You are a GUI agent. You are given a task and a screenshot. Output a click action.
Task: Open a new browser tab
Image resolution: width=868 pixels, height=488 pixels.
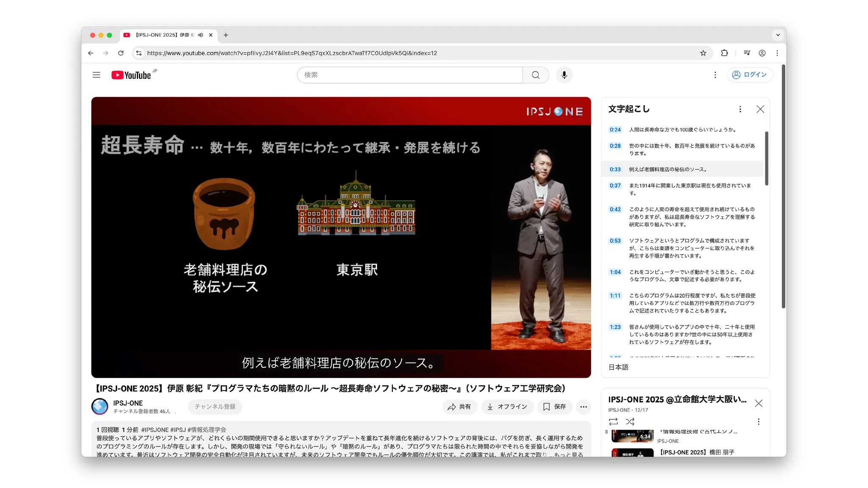(226, 35)
